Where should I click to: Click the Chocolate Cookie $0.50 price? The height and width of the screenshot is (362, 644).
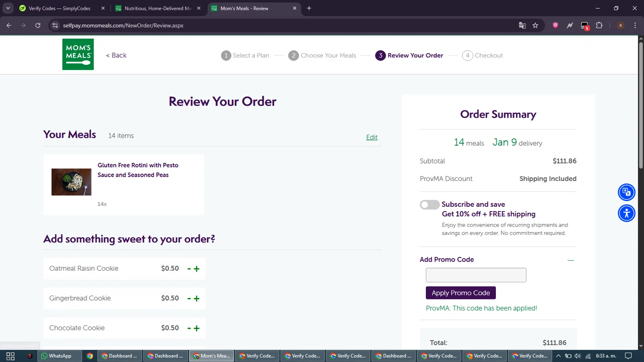pos(170,328)
